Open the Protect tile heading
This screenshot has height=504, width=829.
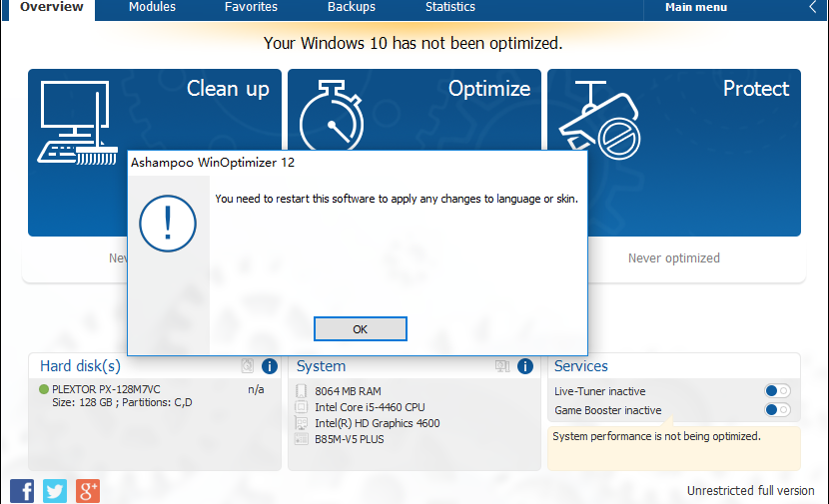(x=755, y=89)
